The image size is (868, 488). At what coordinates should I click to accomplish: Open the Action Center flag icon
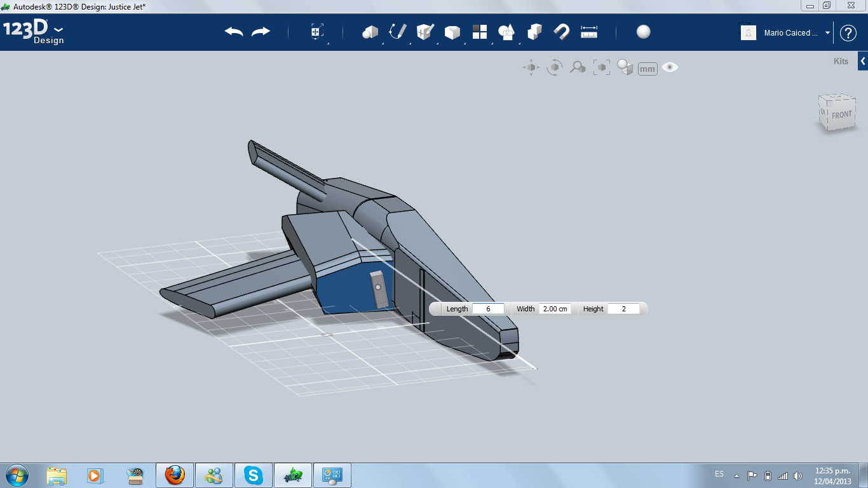click(x=752, y=475)
